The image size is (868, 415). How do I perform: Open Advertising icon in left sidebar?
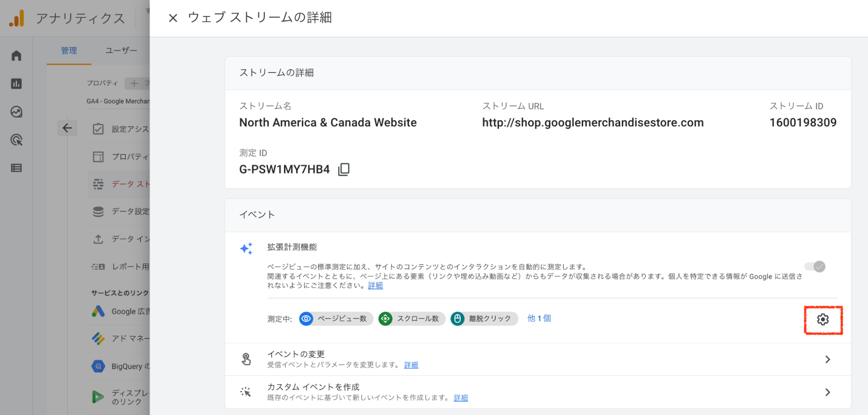tap(17, 140)
